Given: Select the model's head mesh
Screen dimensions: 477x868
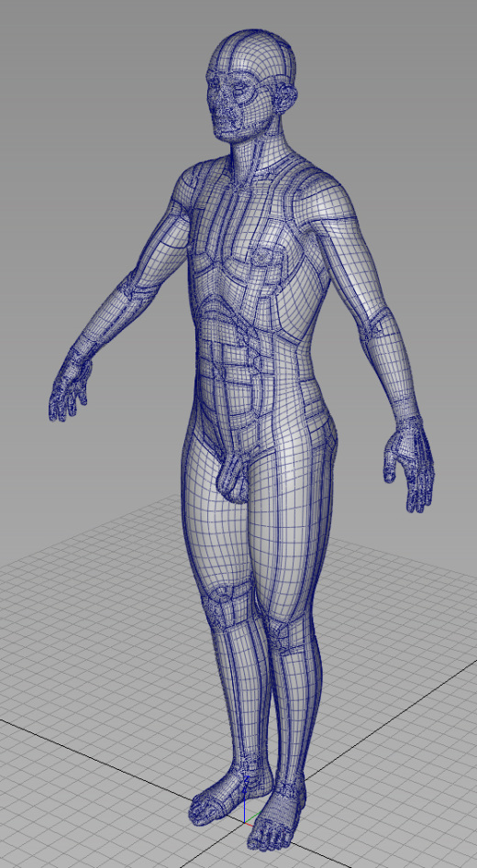Looking at the screenshot, I should (x=252, y=86).
